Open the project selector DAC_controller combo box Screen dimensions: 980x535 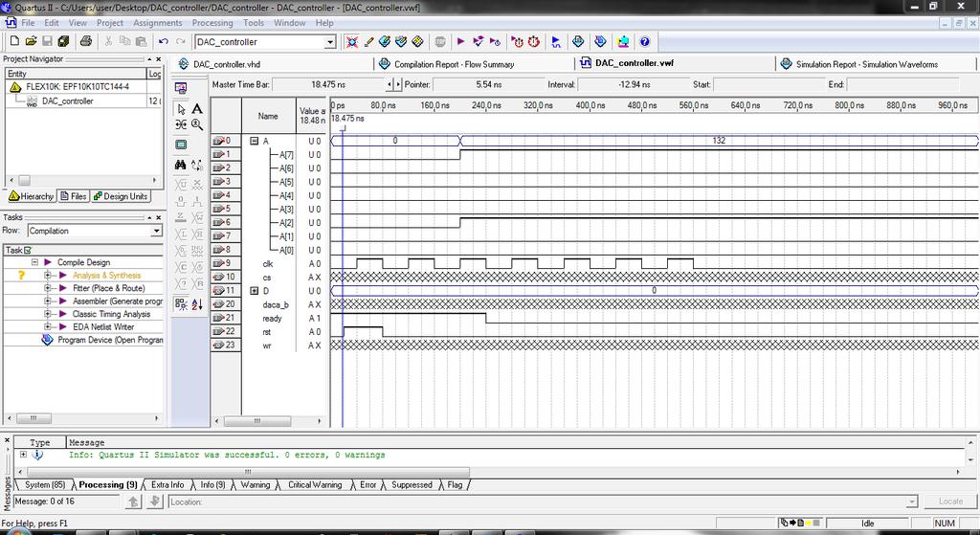coord(266,42)
